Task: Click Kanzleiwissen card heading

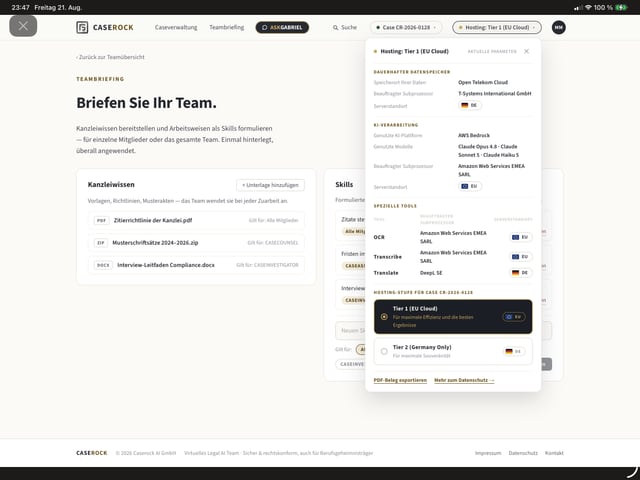Action: pos(111,184)
